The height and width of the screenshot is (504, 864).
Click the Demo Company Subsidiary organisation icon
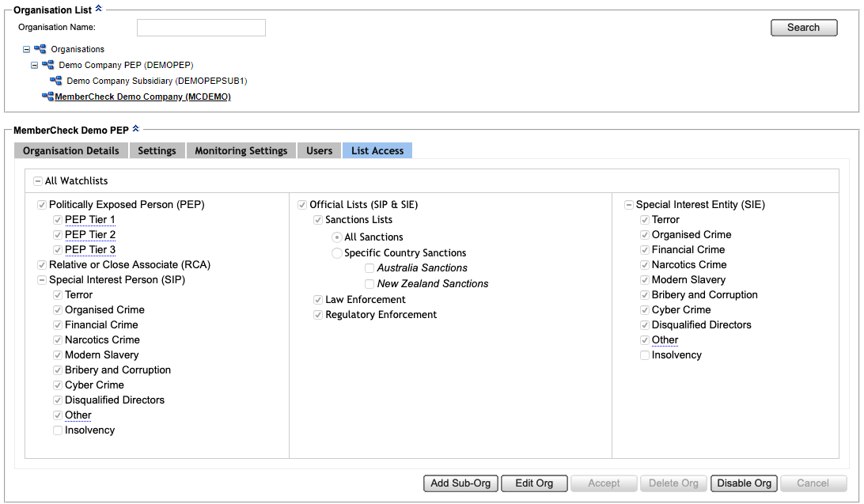55,81
